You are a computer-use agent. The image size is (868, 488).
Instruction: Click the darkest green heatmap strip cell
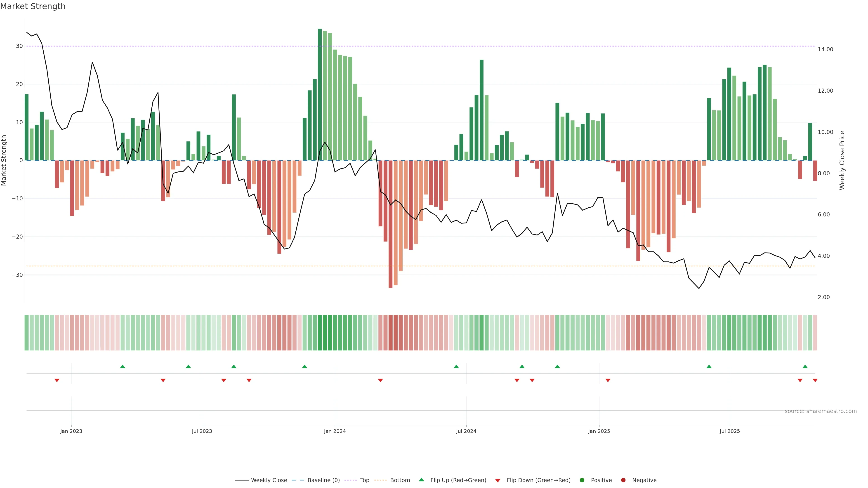click(320, 332)
